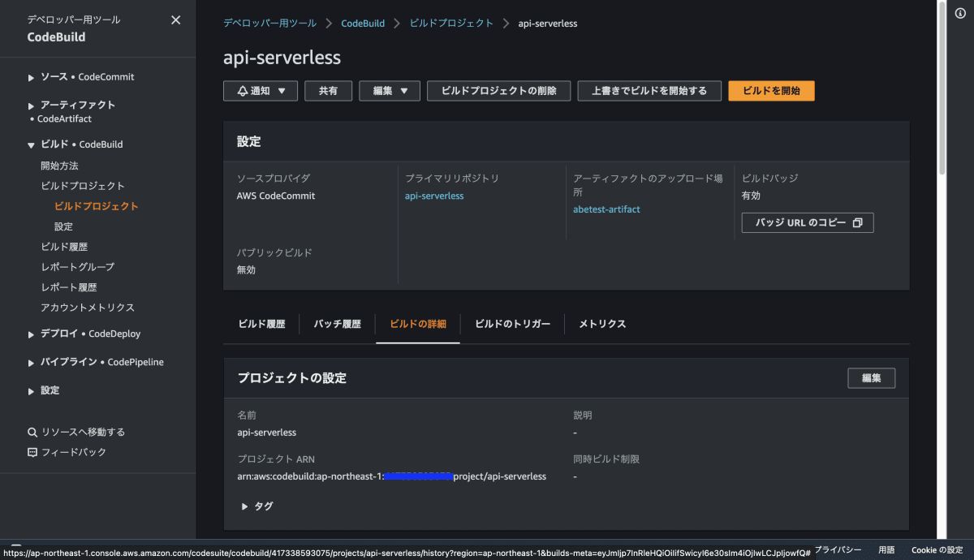Go to デベロッパー用ツール breadcrumb
The width and height of the screenshot is (974, 560).
click(x=270, y=24)
